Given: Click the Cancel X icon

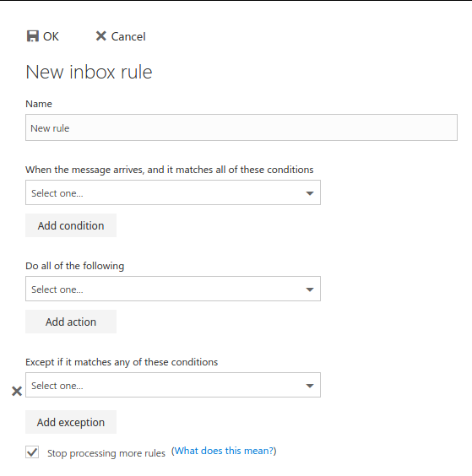Looking at the screenshot, I should [100, 35].
